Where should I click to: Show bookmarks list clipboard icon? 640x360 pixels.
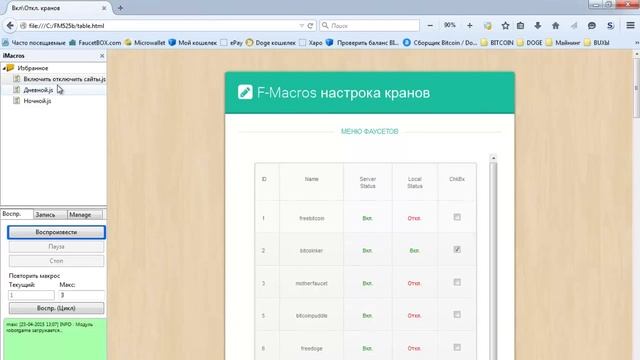pyautogui.click(x=520, y=26)
